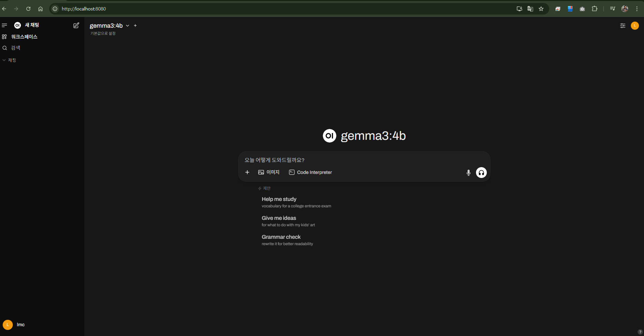Open the media control icon in the browser toolbar
This screenshot has width=644, height=336.
pyautogui.click(x=613, y=9)
